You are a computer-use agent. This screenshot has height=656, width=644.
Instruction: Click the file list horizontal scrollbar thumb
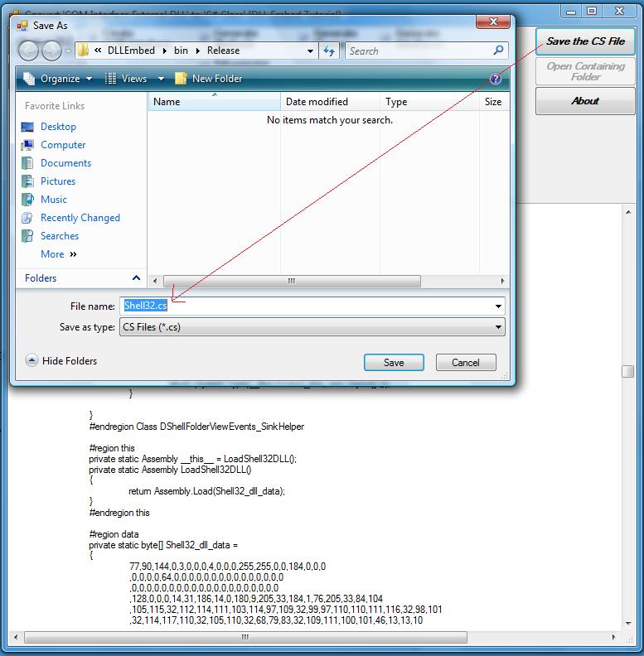pyautogui.click(x=292, y=281)
